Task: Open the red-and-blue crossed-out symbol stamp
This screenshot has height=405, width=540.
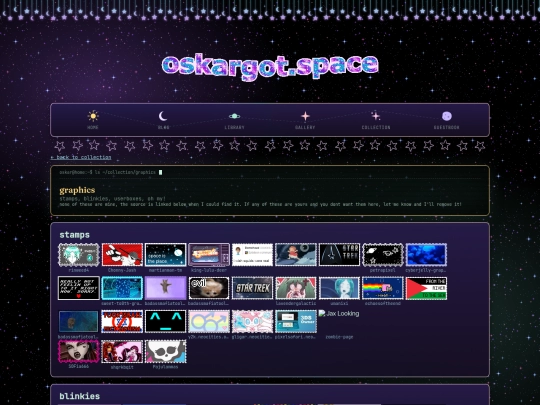Action: (x=122, y=321)
